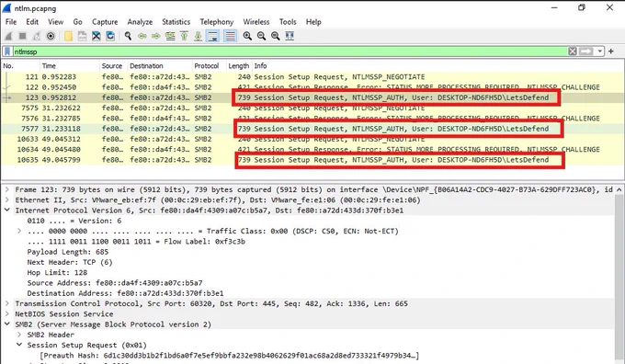
Task: Open the Tools menu
Action: pos(288,22)
